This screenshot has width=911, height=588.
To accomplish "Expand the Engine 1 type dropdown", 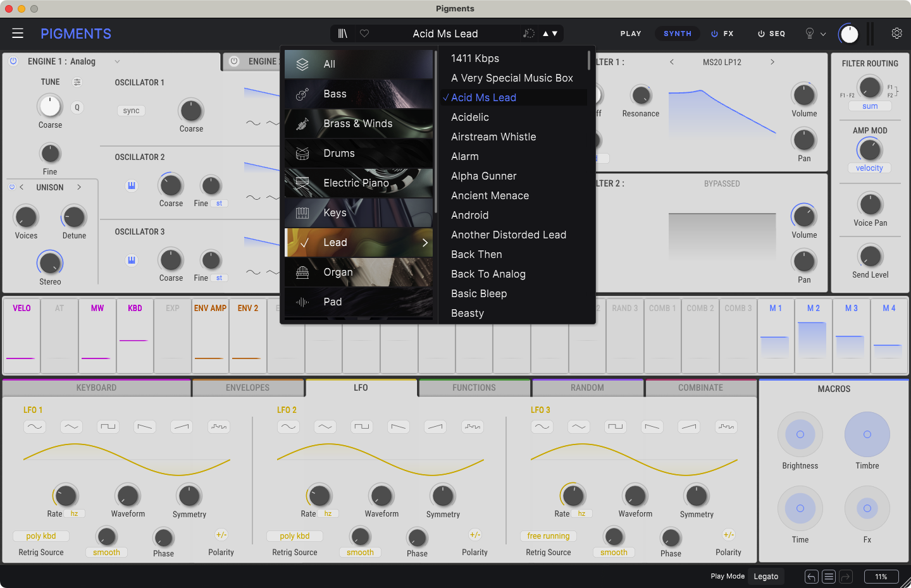I will [x=117, y=61].
